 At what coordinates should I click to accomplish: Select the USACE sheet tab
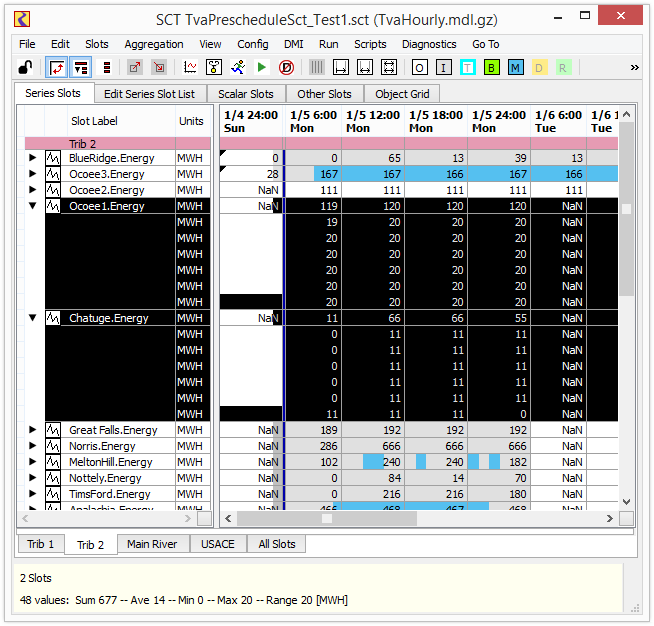218,544
